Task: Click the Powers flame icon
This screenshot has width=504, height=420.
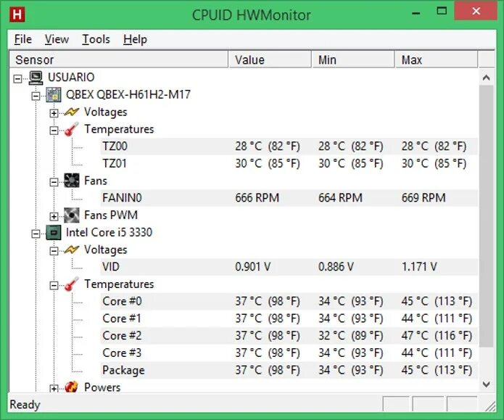Action: tap(71, 387)
